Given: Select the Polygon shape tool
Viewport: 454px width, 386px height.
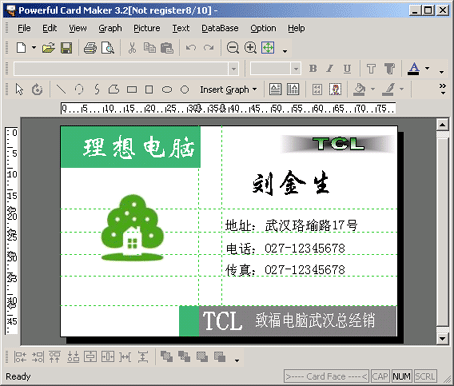Looking at the screenshot, I should 114,89.
